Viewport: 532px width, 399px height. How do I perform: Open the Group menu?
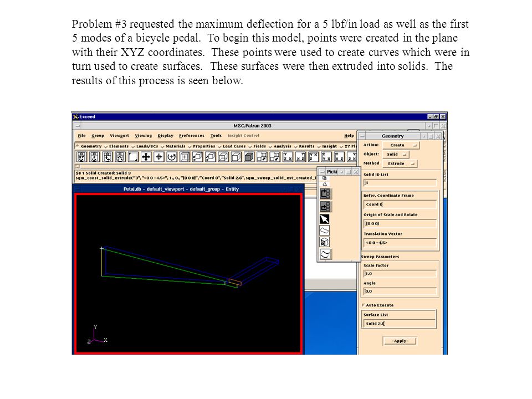pos(98,136)
